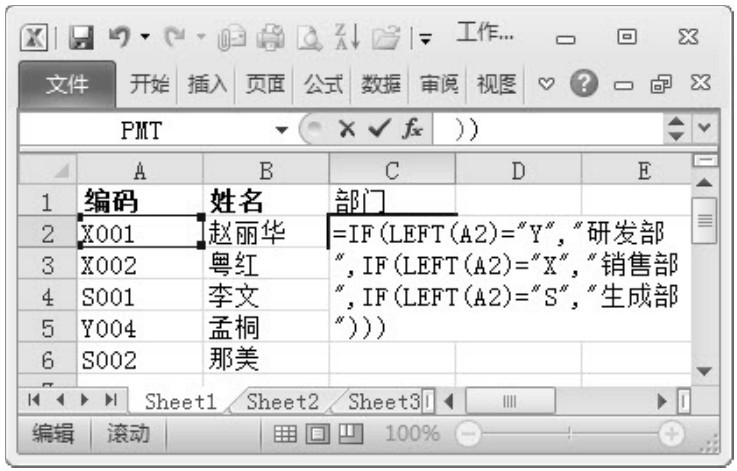Screen dimensions: 737x471
Task: Click the cell with 那美
Action: (266, 359)
